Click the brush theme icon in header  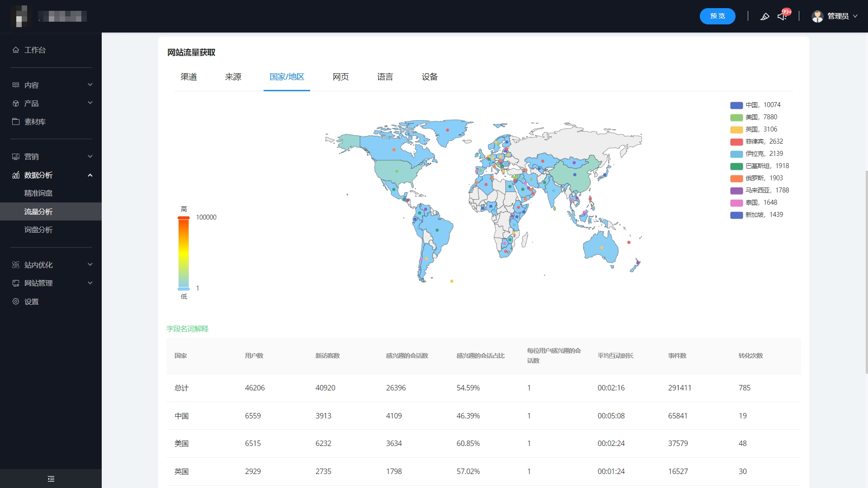[x=764, y=16]
